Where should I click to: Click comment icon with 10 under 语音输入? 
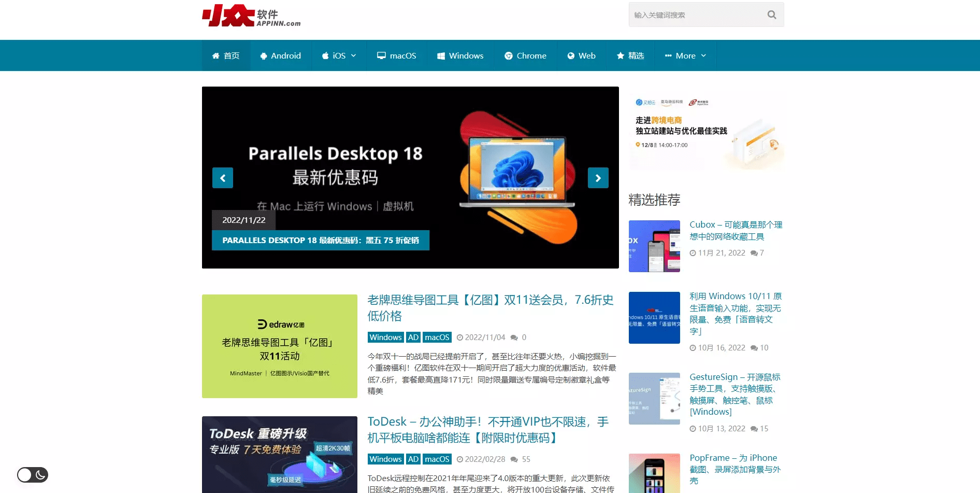click(x=754, y=348)
